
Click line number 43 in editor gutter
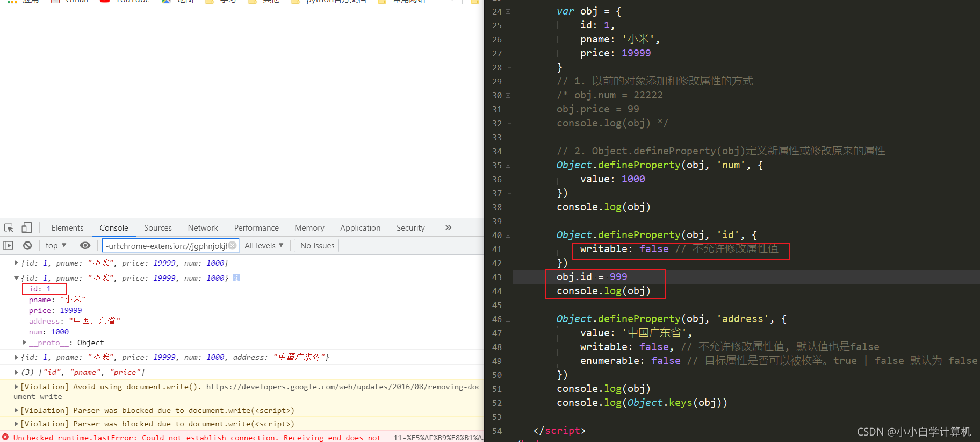coord(497,277)
